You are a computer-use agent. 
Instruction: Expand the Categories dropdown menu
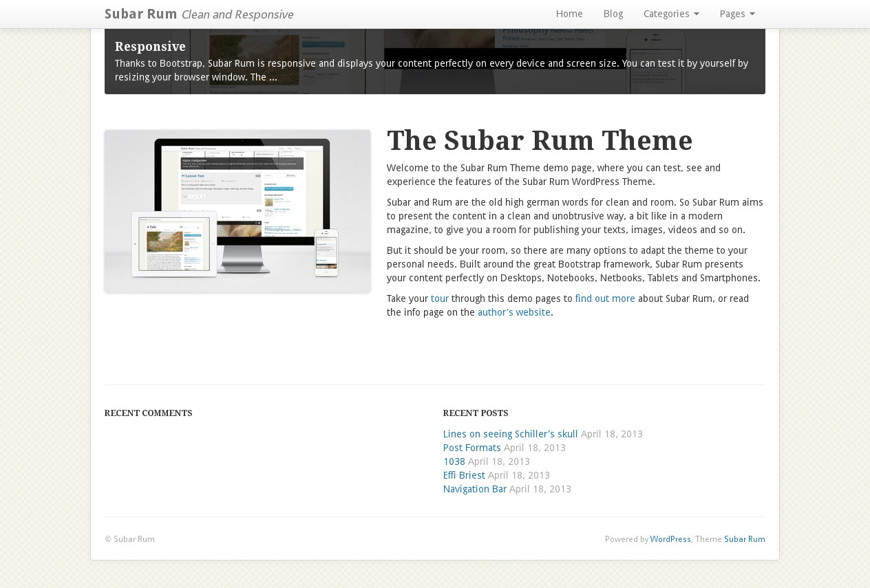pyautogui.click(x=671, y=14)
